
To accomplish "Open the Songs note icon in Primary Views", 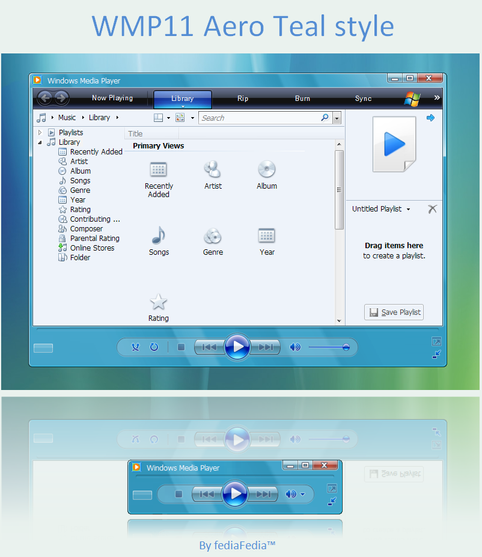I will pos(158,235).
